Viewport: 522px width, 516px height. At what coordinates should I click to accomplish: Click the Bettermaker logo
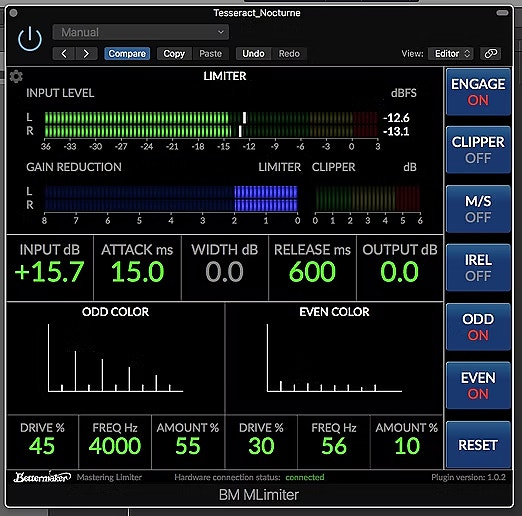[x=42, y=477]
